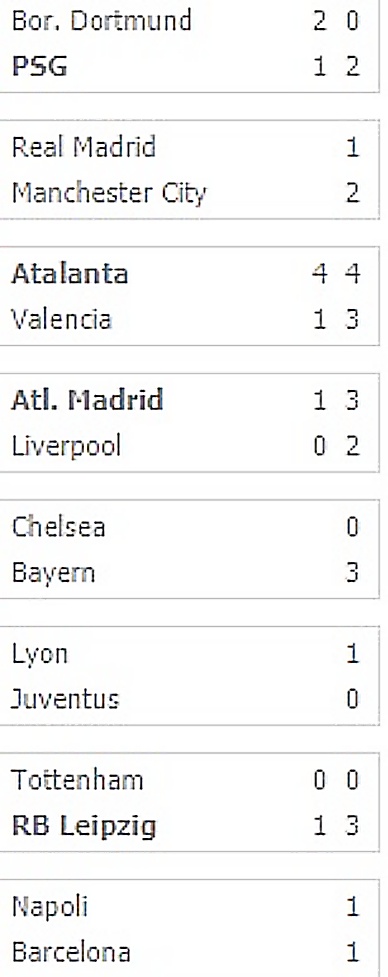Select the Liverpool team name
The image size is (388, 977).
click(66, 446)
